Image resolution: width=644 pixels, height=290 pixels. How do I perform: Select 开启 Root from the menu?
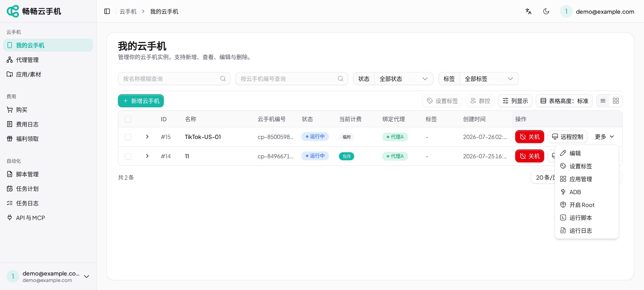[586, 205]
